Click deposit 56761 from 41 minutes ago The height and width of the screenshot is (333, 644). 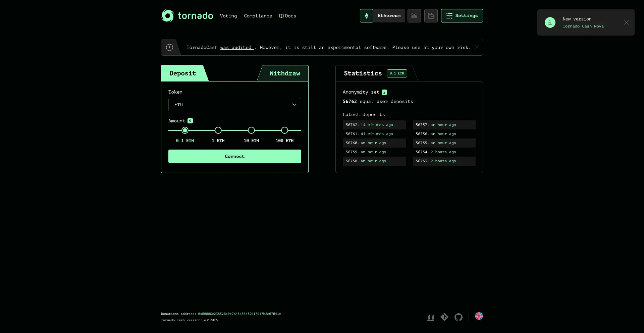click(x=374, y=134)
